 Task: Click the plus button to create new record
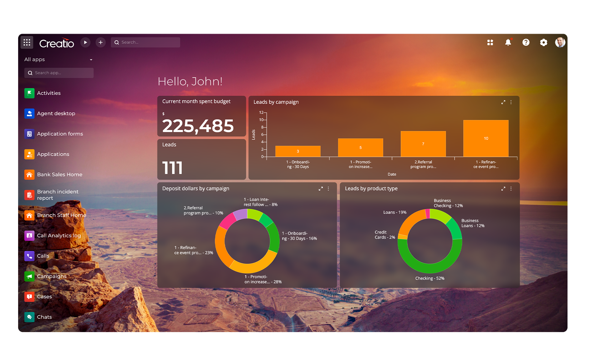click(x=100, y=42)
